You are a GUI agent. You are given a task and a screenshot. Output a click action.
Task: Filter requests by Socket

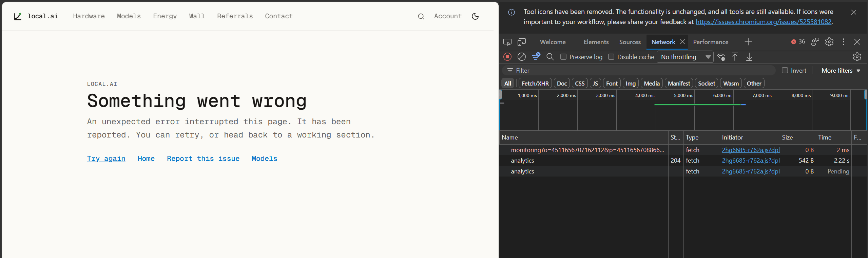707,84
